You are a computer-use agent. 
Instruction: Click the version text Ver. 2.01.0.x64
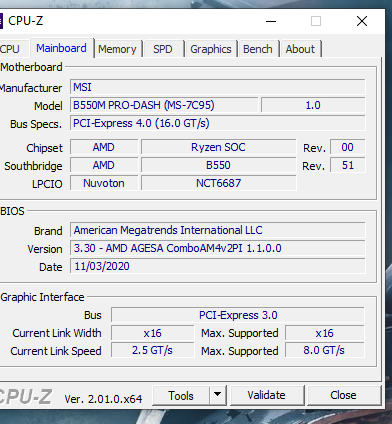tap(103, 399)
